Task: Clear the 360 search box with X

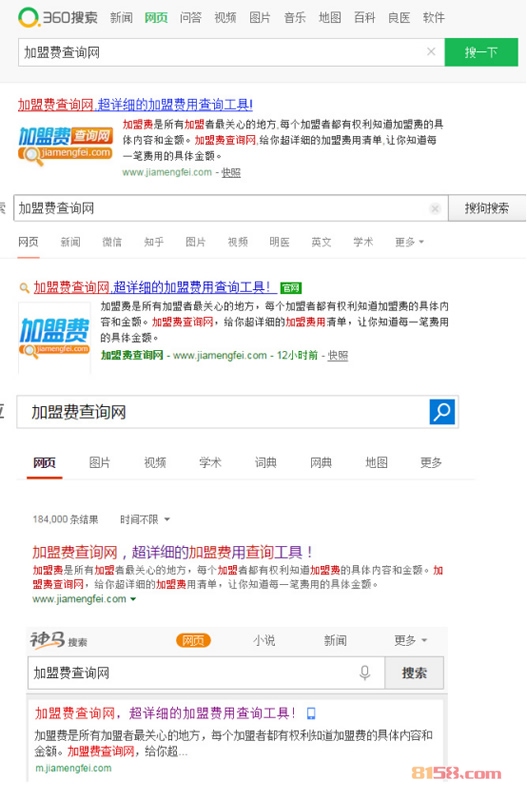Action: pyautogui.click(x=431, y=52)
